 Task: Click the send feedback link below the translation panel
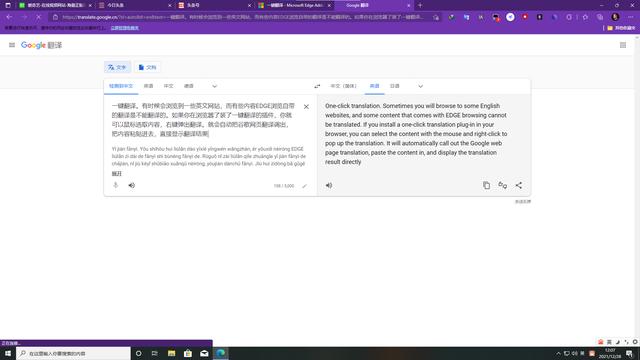point(523,202)
